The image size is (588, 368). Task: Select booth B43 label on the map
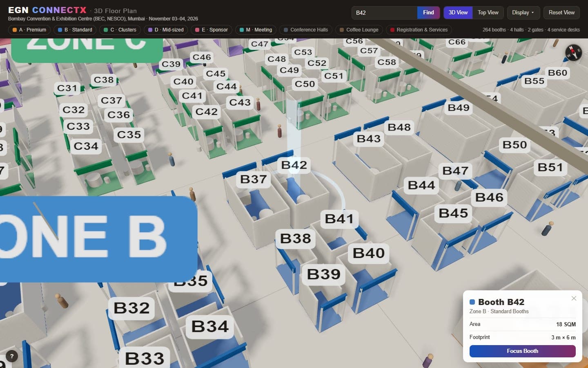pos(368,139)
